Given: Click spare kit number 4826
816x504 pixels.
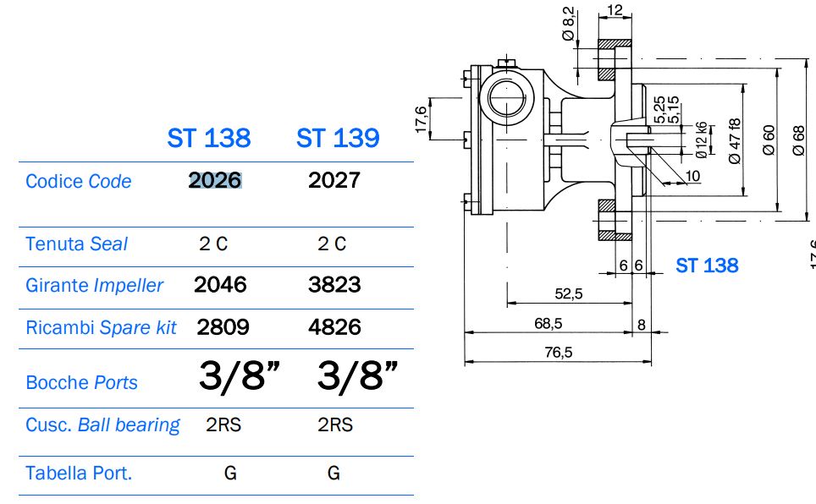Looking at the screenshot, I should (x=334, y=327).
